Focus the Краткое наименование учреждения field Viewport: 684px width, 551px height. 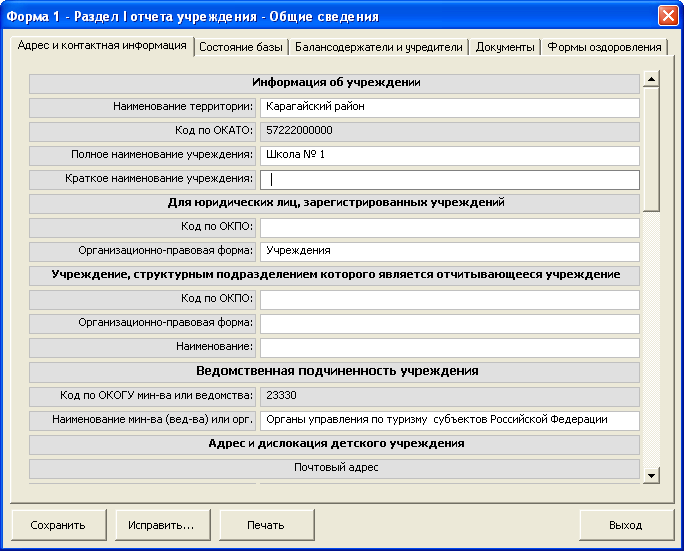click(x=450, y=180)
